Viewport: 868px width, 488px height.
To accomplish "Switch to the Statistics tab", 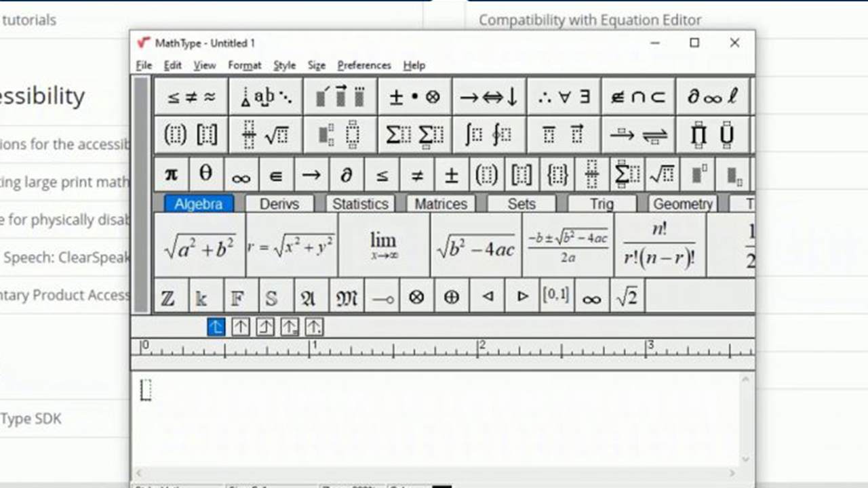I will tap(360, 204).
